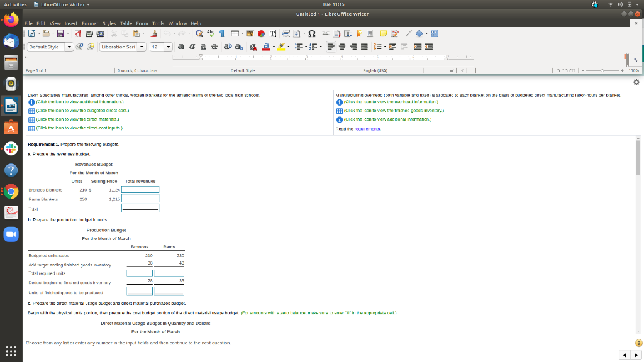Open the Liberation Serif font name dropdown
This screenshot has width=644, height=362.
click(x=142, y=47)
